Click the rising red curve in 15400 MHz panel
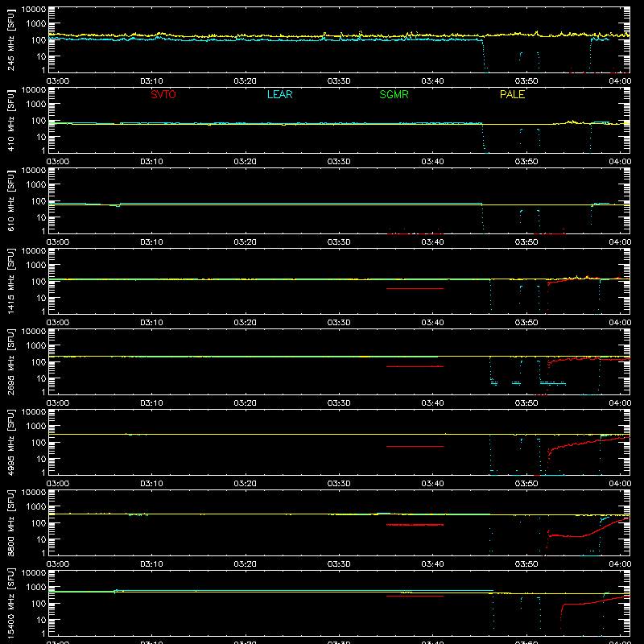Viewport: 644px width, 644px height. 596,601
